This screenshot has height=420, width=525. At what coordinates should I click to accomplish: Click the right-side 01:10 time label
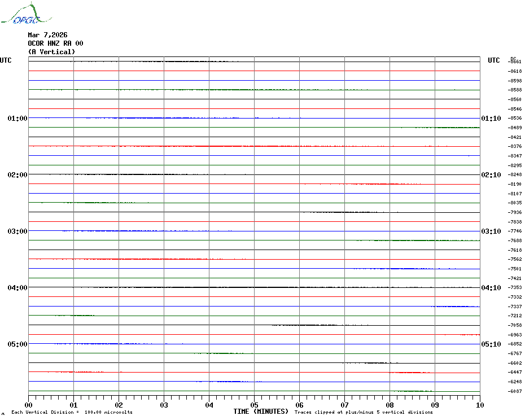tap(491, 119)
